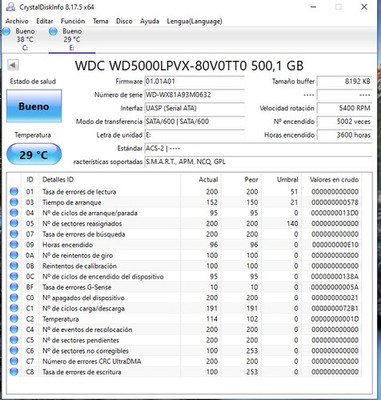Select the blue status icon for drive E:

[53, 32]
